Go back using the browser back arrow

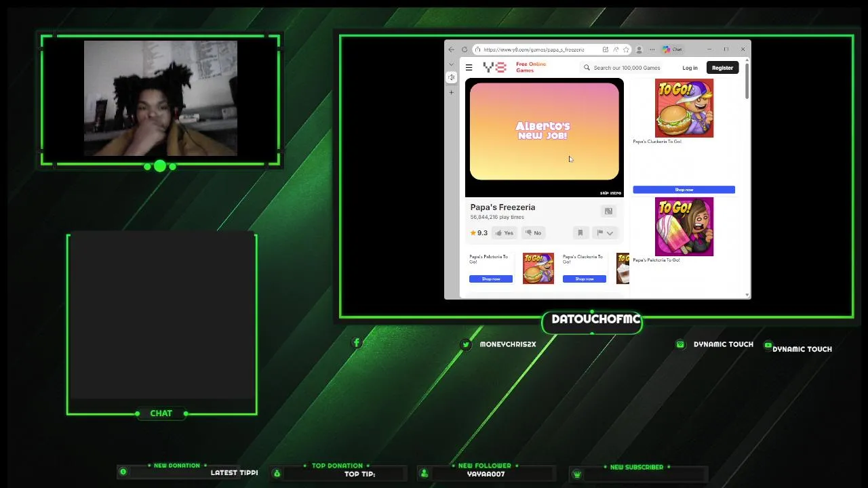452,49
